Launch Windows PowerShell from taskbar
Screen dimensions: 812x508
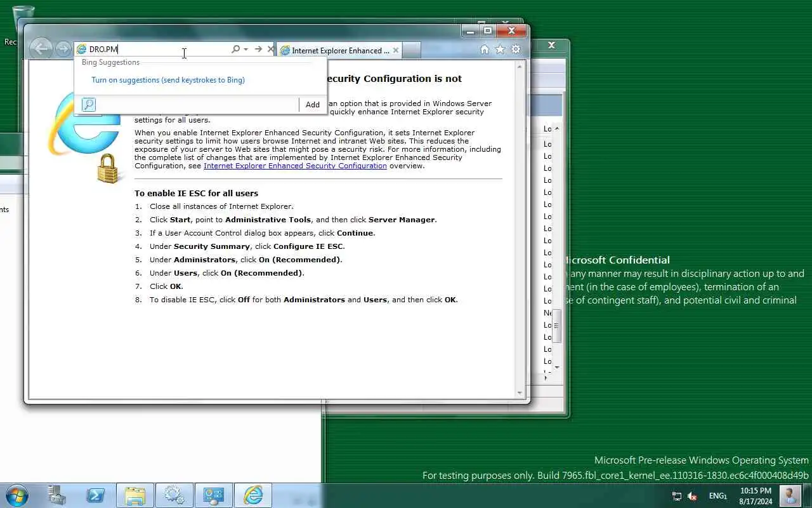click(96, 495)
